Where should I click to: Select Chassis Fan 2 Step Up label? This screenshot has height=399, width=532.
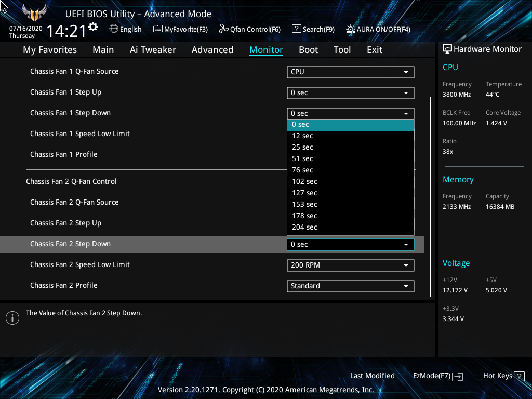coord(65,223)
